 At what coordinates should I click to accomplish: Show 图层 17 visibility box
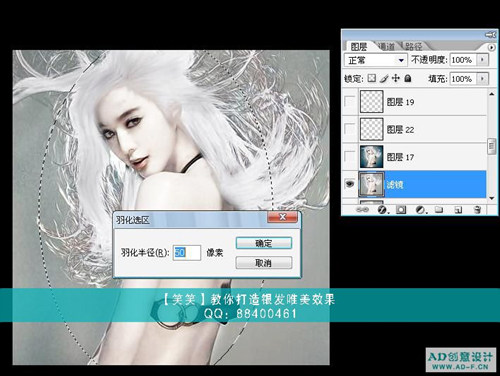pyautogui.click(x=349, y=156)
